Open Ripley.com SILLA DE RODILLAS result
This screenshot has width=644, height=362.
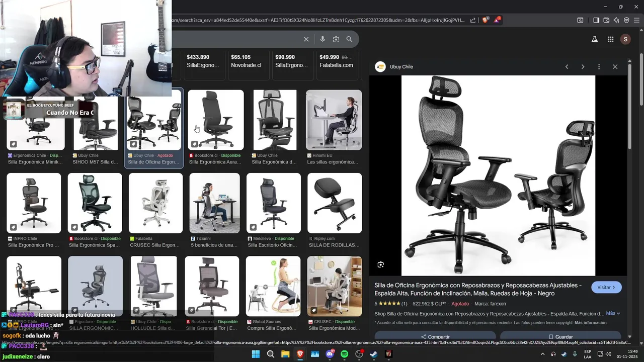coord(335,203)
